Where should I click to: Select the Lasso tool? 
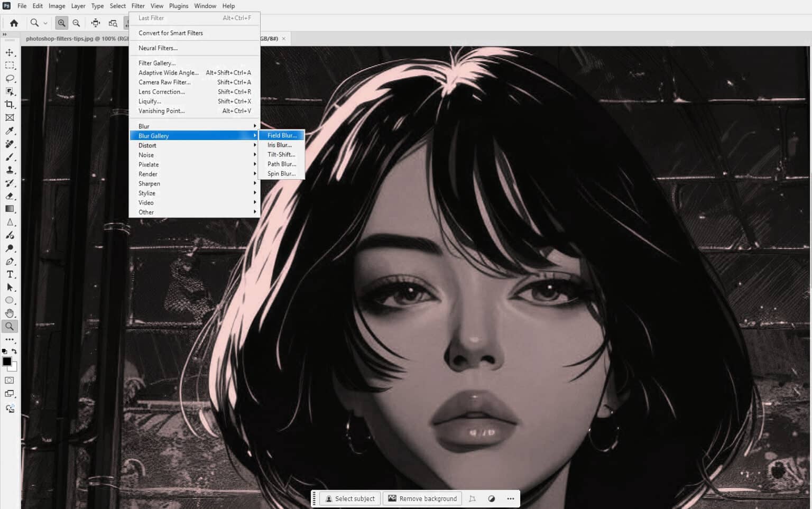(x=10, y=79)
